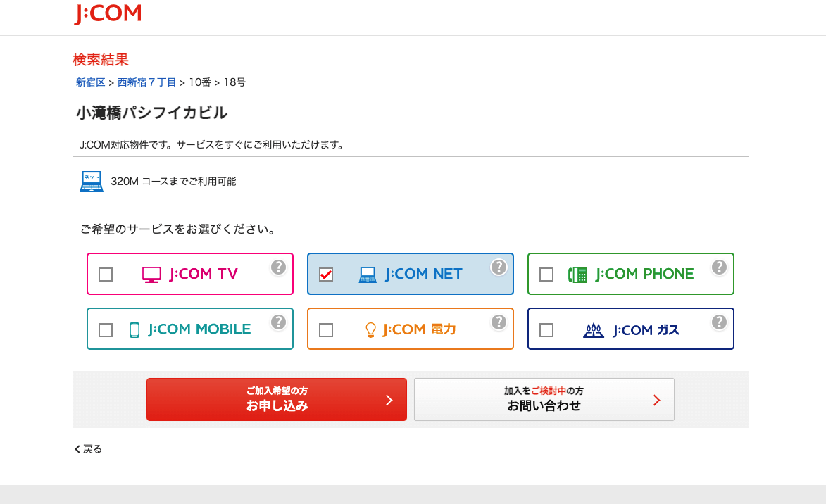
Task: Enable the J:COM PHONE checkbox
Action: tap(546, 275)
